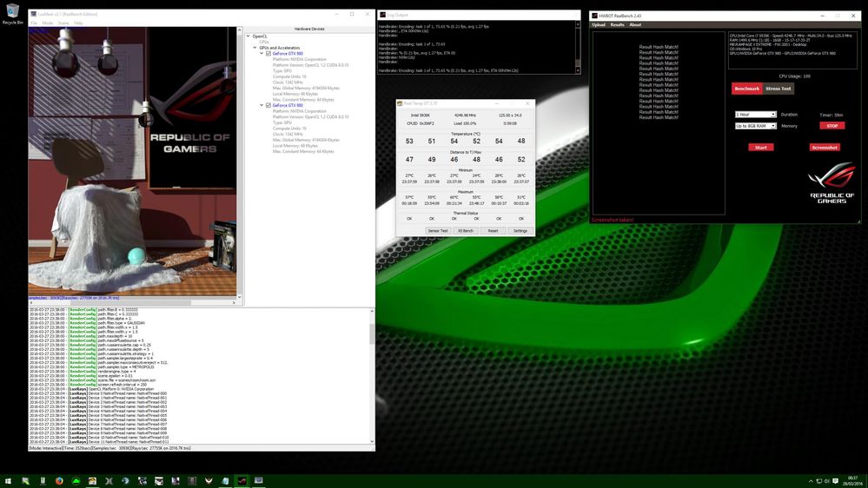Image resolution: width=868 pixels, height=488 pixels.
Task: Click the LuxMark window title bar icon
Action: 33,15
